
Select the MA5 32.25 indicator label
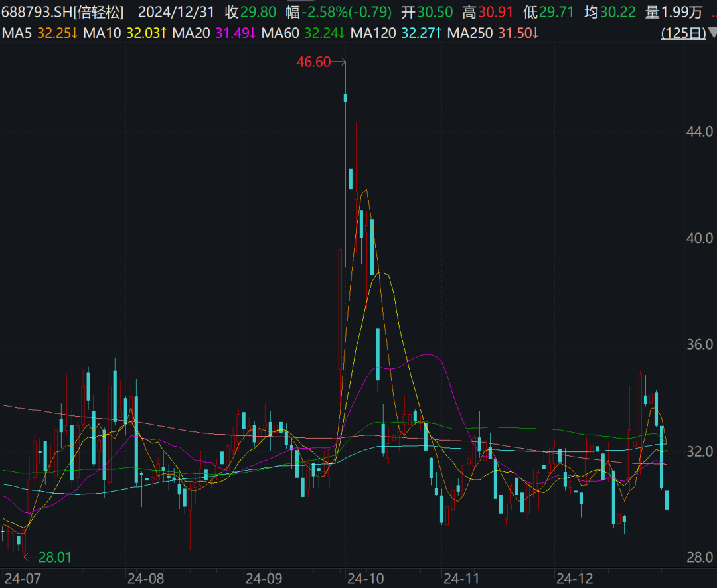[x=40, y=33]
